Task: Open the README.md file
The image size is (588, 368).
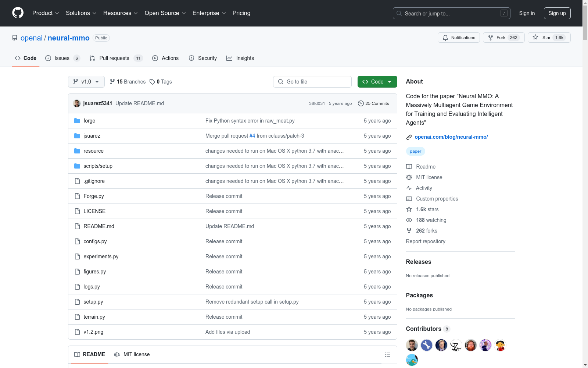Action: point(99,226)
